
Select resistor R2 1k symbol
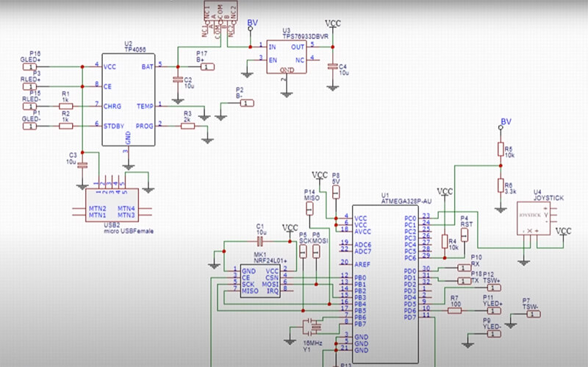pos(66,126)
